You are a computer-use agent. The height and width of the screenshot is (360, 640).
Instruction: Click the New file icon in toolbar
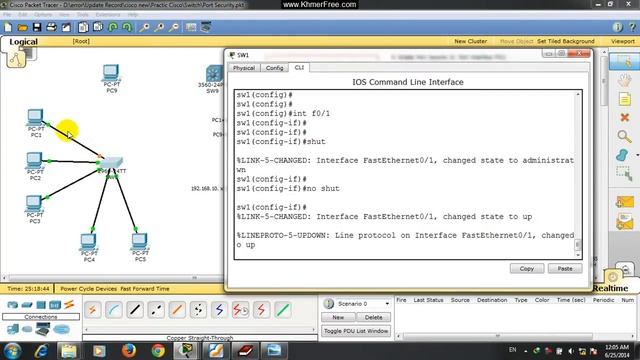click(x=8, y=27)
